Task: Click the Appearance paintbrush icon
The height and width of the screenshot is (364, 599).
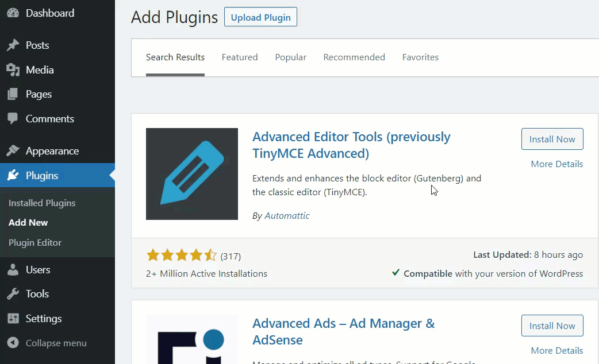Action: coord(13,151)
